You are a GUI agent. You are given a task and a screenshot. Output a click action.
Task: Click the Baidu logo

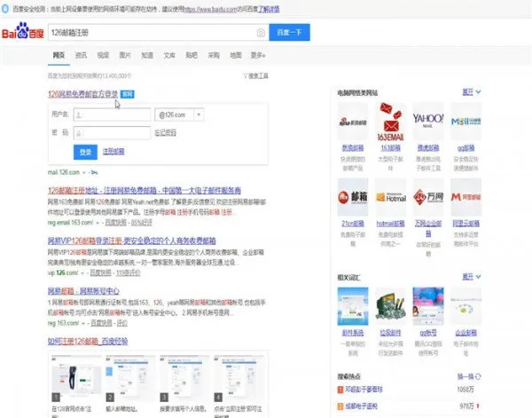pyautogui.click(x=23, y=31)
